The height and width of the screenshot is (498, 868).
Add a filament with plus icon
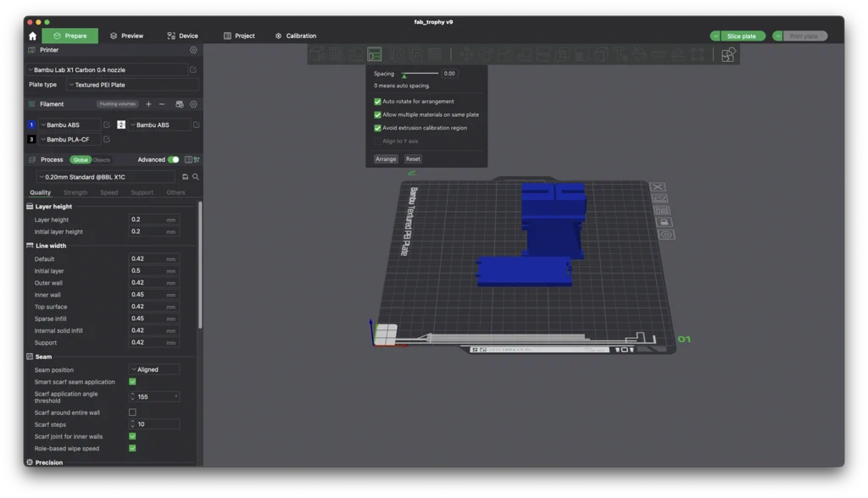pos(148,104)
